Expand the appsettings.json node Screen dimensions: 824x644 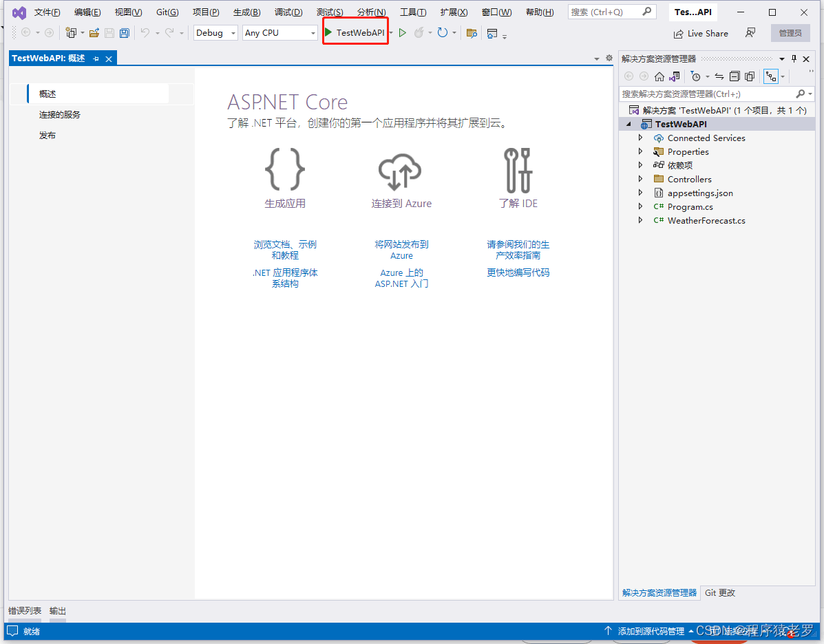[640, 193]
